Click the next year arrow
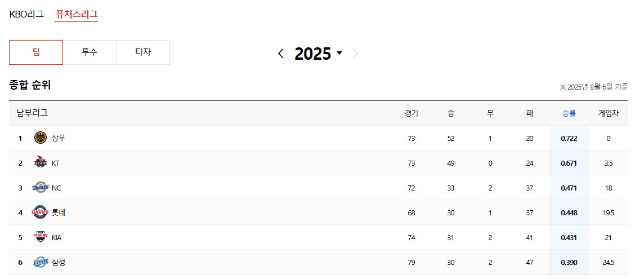644x279 pixels. (355, 54)
